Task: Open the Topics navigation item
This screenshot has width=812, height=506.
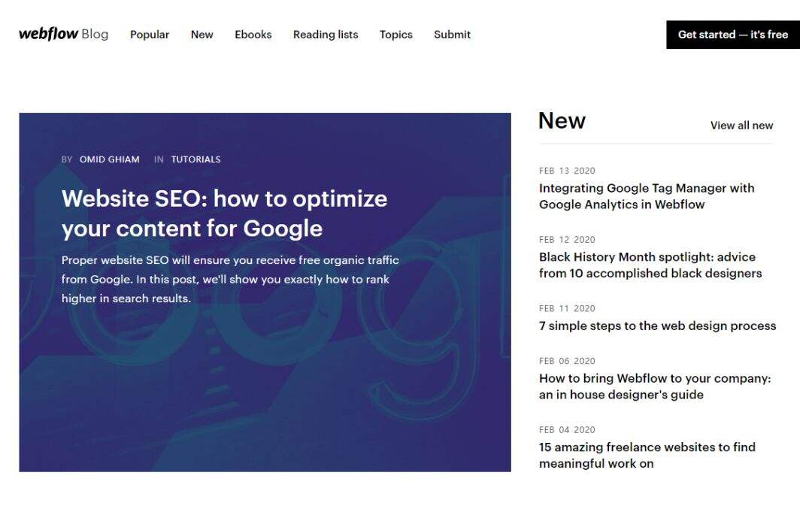Action: coord(396,35)
